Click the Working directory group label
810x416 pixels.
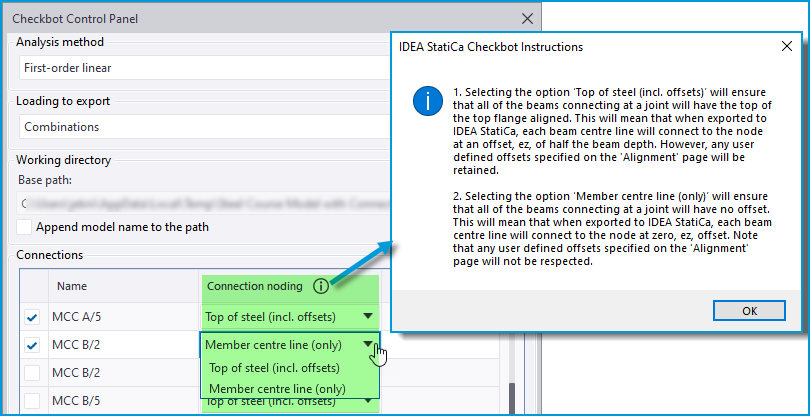(x=64, y=160)
